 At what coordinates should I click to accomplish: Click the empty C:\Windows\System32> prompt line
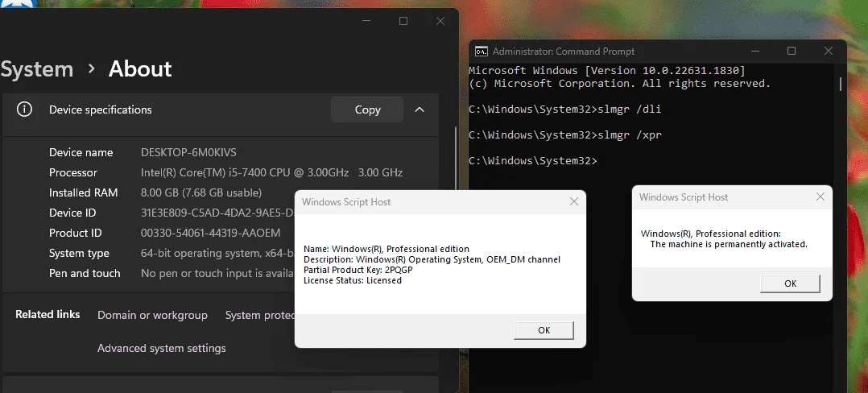[533, 160]
